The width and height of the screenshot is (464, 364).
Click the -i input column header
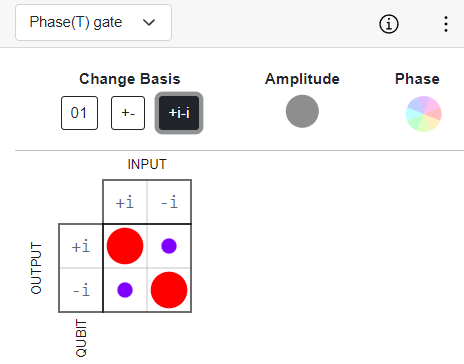tap(169, 202)
